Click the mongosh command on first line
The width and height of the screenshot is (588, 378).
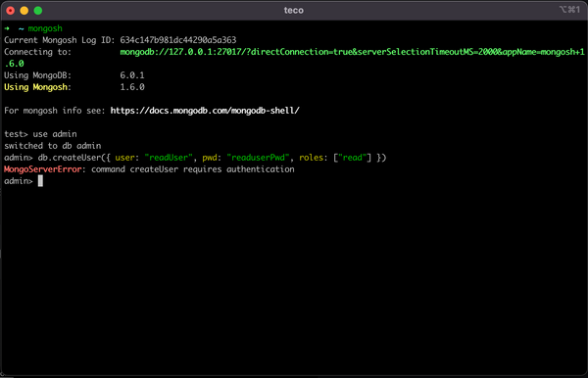coord(45,28)
